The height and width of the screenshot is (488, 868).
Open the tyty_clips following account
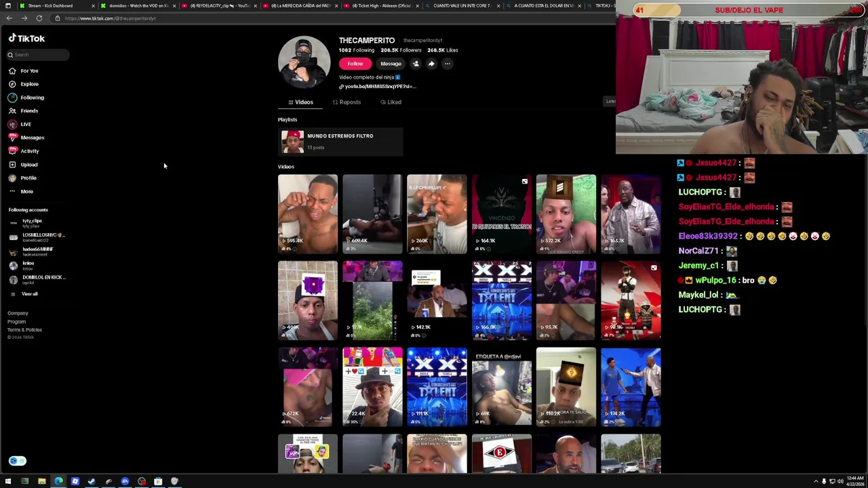pyautogui.click(x=27, y=223)
